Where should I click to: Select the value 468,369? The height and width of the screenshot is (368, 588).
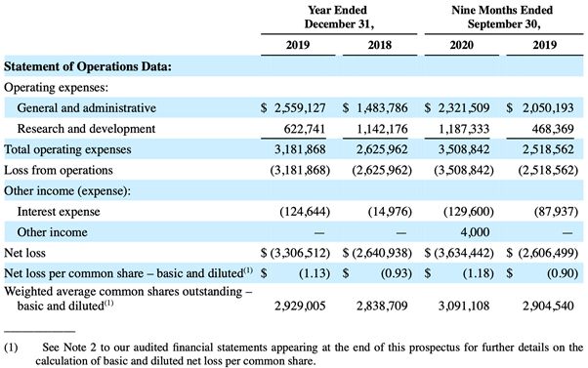pyautogui.click(x=553, y=129)
